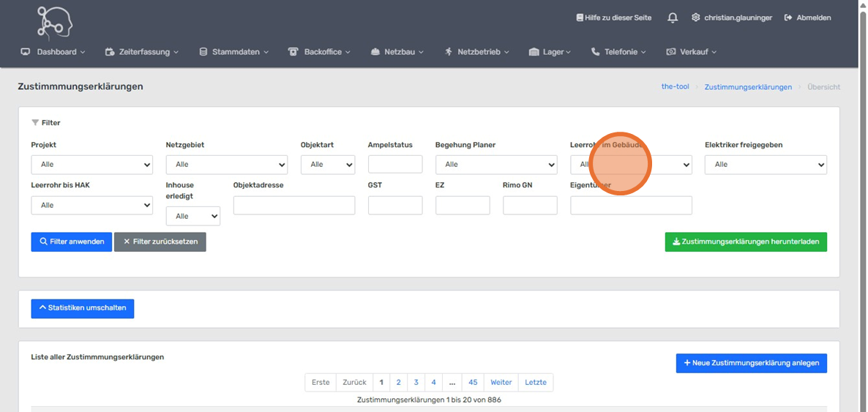This screenshot has height=412, width=868.
Task: Click Zustimmungserklärungen herunterladen button
Action: tap(745, 242)
